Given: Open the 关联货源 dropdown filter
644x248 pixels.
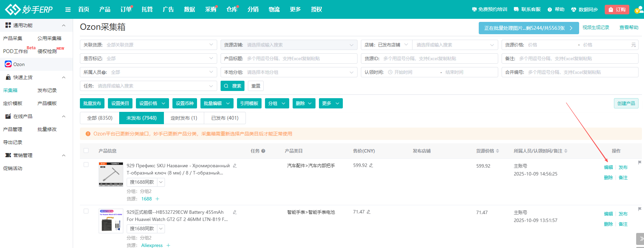Looking at the screenshot, I should (148, 45).
